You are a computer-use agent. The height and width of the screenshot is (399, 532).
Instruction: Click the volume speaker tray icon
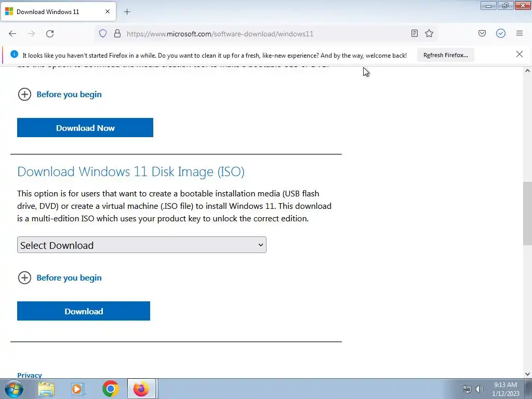click(x=480, y=389)
